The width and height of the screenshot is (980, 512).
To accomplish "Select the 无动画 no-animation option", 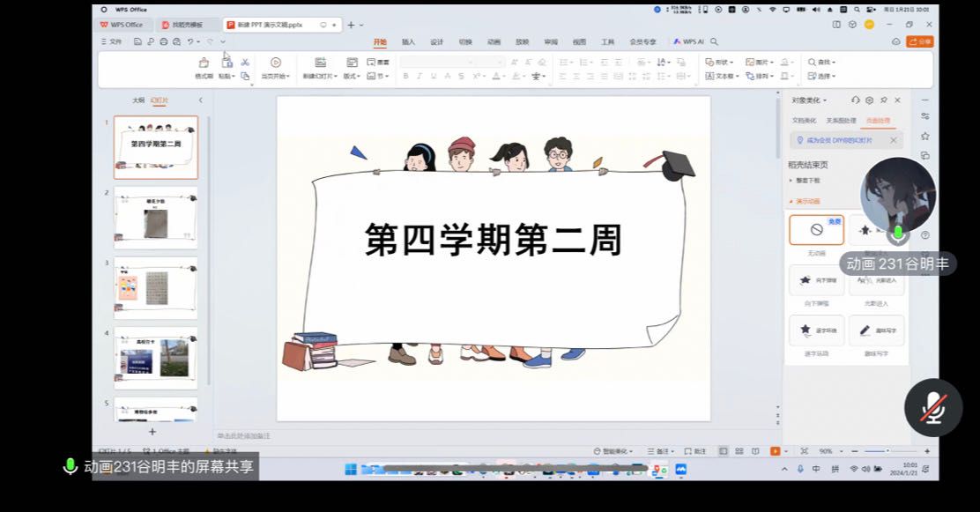I will coord(816,230).
